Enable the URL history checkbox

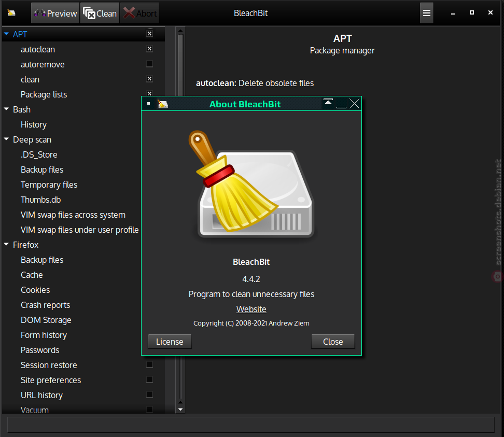149,394
